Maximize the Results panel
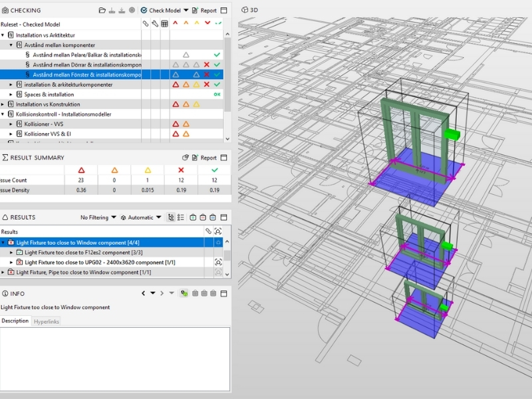The height and width of the screenshot is (399, 532). tap(224, 217)
